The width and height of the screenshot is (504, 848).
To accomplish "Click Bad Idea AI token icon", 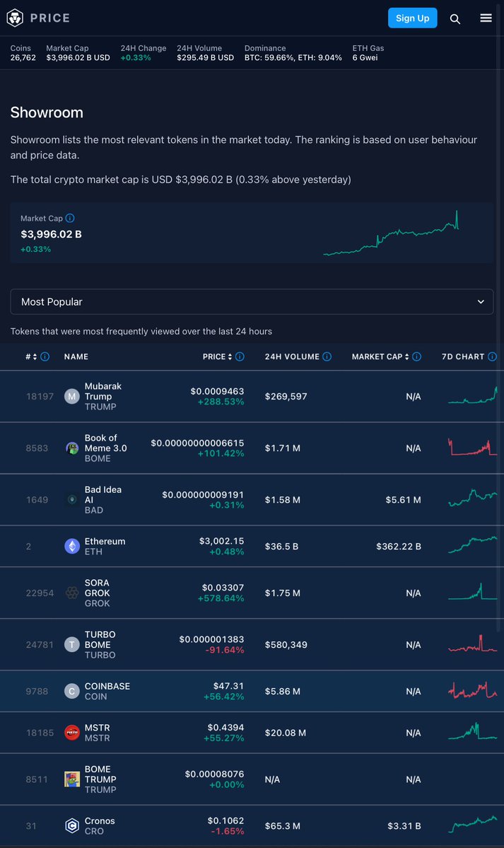I will [72, 500].
